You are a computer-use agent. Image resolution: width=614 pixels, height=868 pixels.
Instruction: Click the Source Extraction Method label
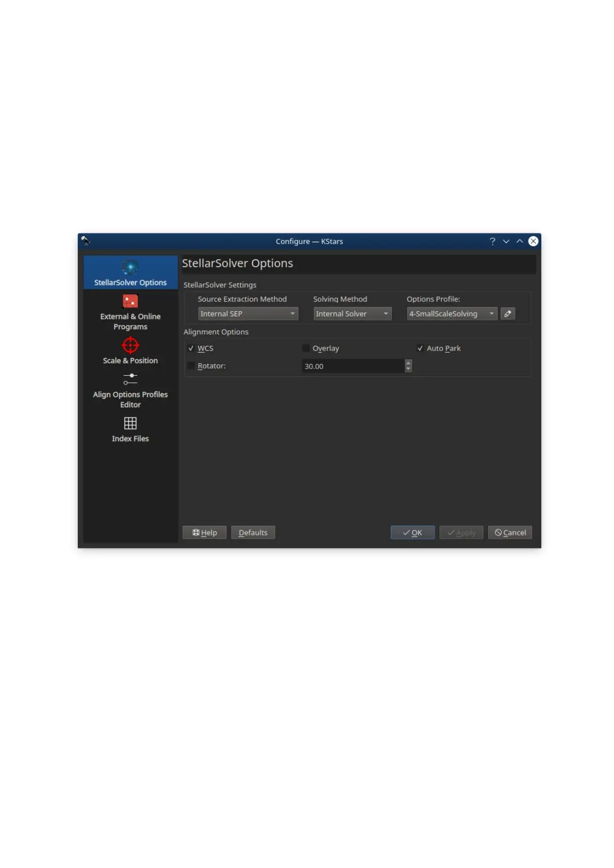click(x=242, y=299)
